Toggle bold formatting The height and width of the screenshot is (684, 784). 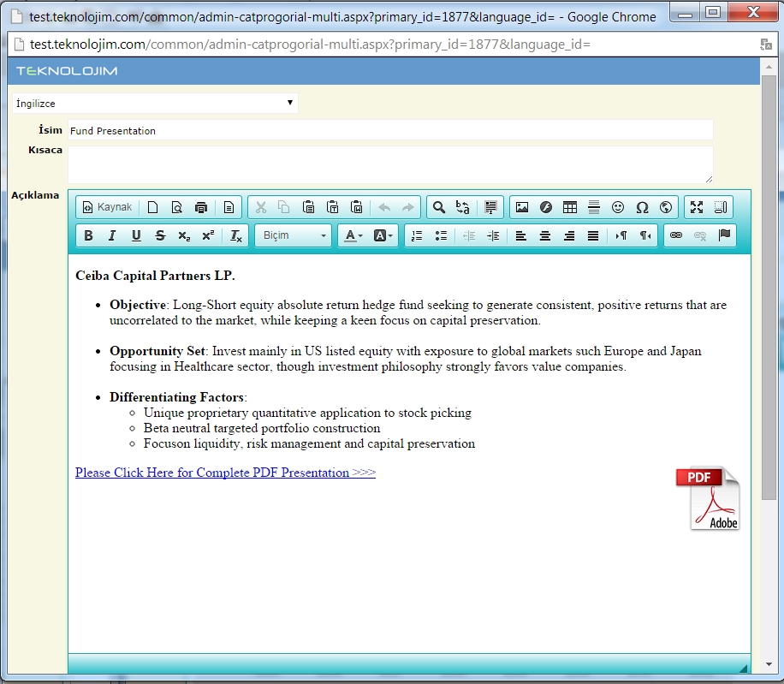tap(88, 235)
